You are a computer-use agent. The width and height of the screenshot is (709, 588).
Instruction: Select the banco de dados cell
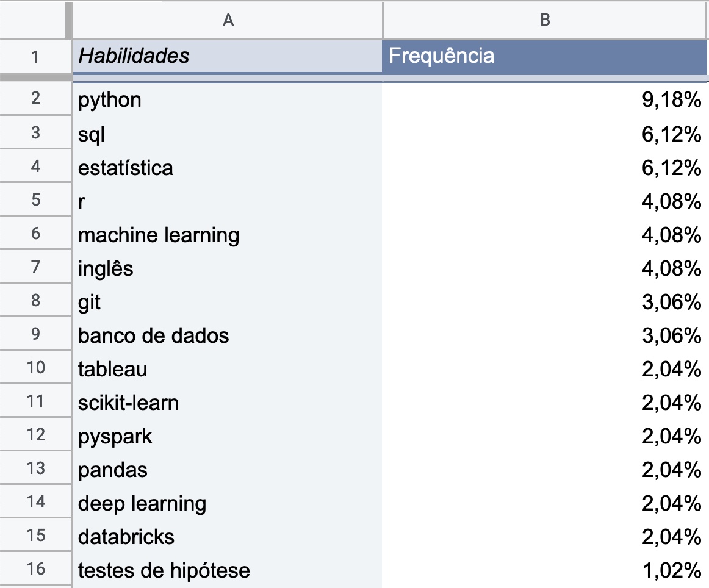pyautogui.click(x=228, y=335)
